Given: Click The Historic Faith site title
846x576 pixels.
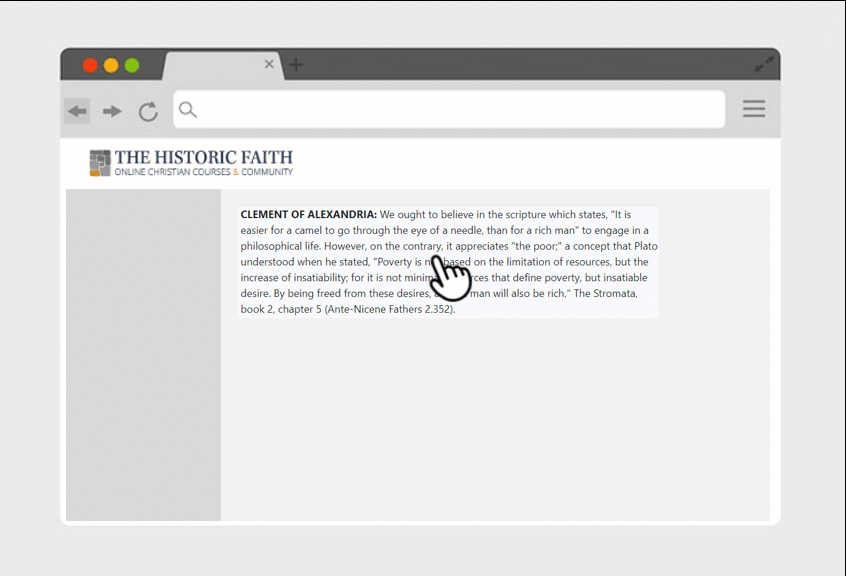Looking at the screenshot, I should point(203,157).
